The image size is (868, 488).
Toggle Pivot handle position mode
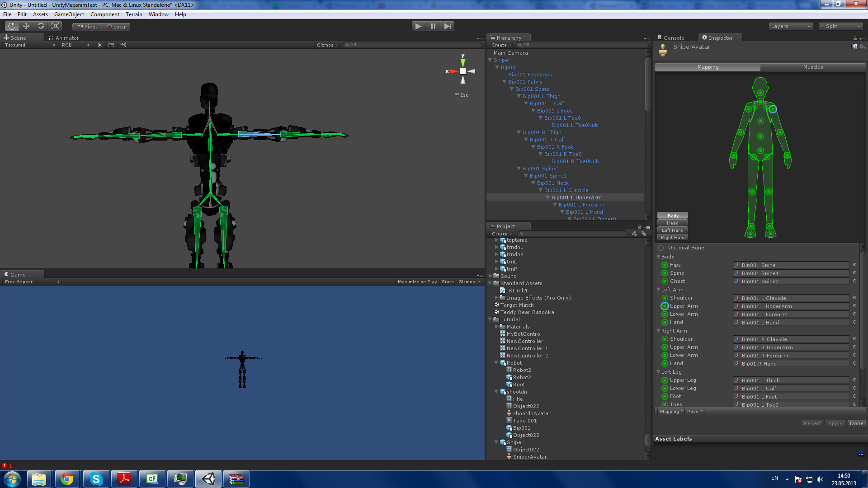87,27
